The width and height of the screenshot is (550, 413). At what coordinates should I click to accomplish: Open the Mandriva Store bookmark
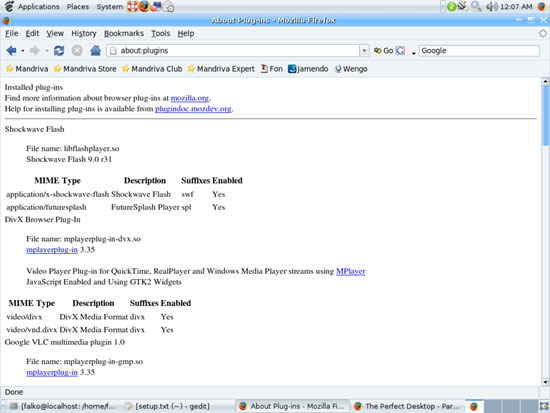pos(85,69)
